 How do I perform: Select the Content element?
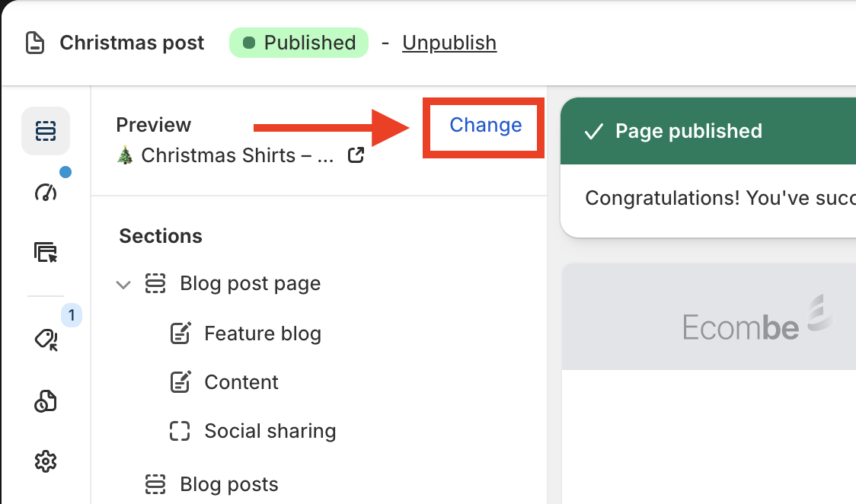[241, 382]
